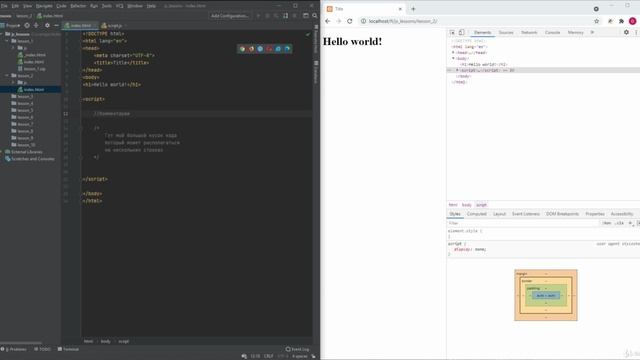Click the new style rule plus icon
The height and width of the screenshot is (360, 640).
630,223
